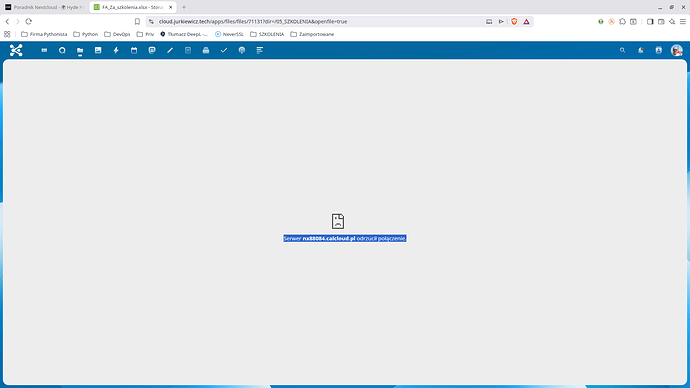Open the screen cast icon in address bar

(489, 22)
